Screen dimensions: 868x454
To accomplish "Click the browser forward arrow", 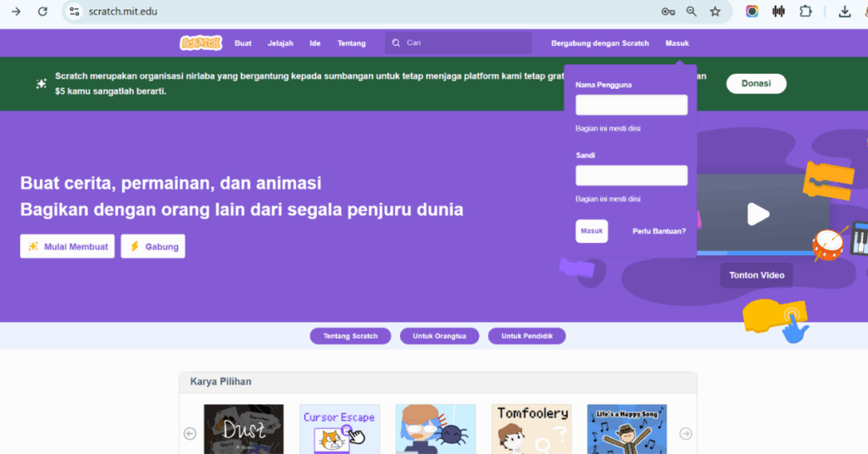I will coord(16,11).
